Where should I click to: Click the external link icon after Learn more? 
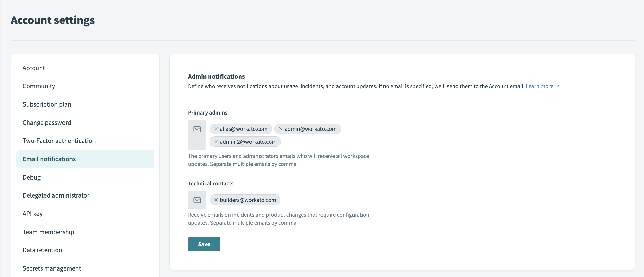click(557, 86)
